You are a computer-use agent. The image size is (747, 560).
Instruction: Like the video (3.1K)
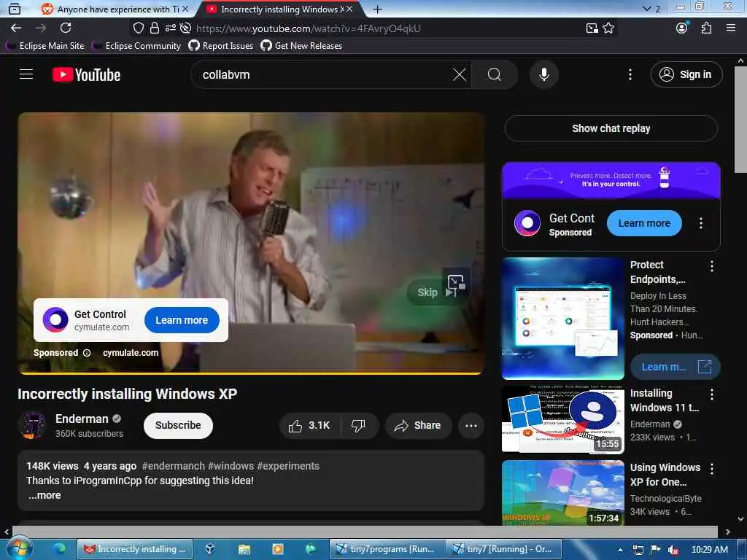click(309, 425)
